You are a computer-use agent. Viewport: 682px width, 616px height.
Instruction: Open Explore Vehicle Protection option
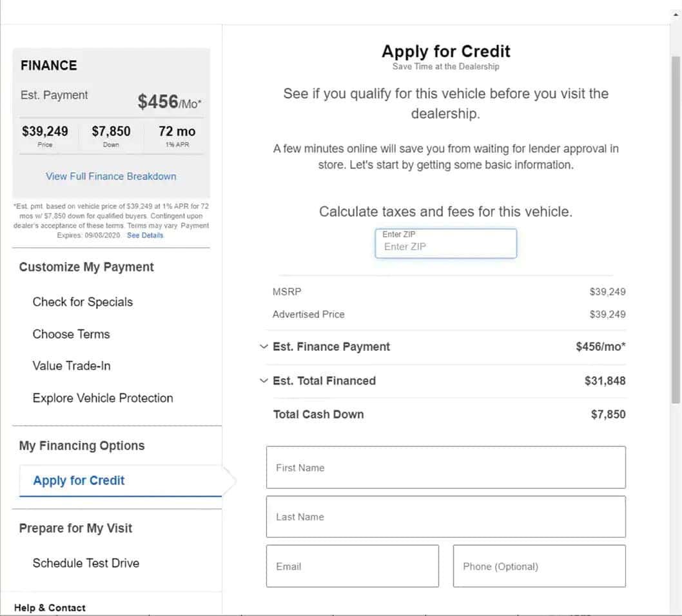103,398
